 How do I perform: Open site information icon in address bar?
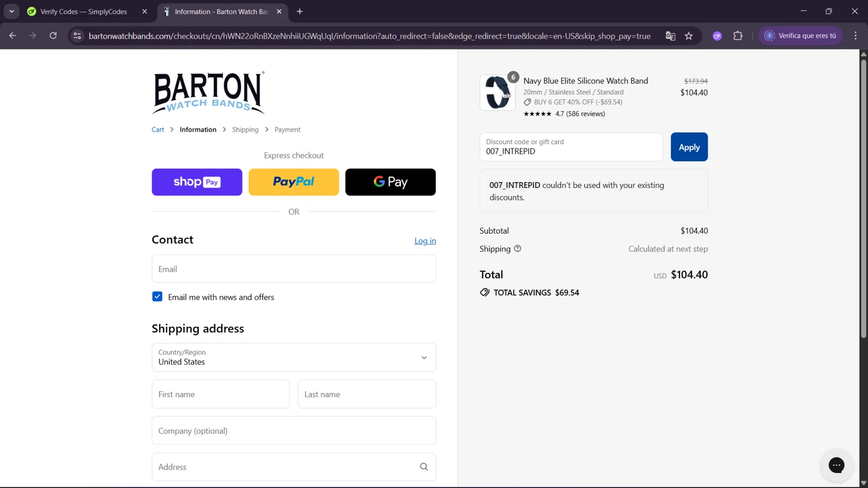tap(77, 36)
